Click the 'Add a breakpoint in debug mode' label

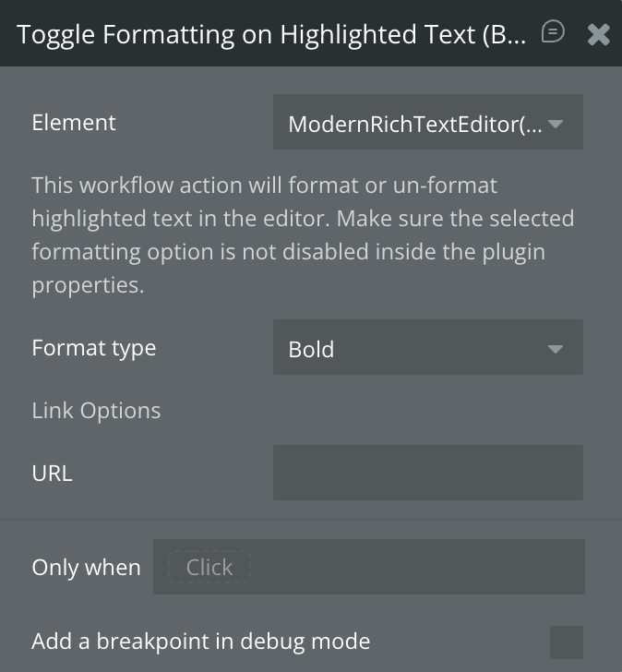coord(200,641)
